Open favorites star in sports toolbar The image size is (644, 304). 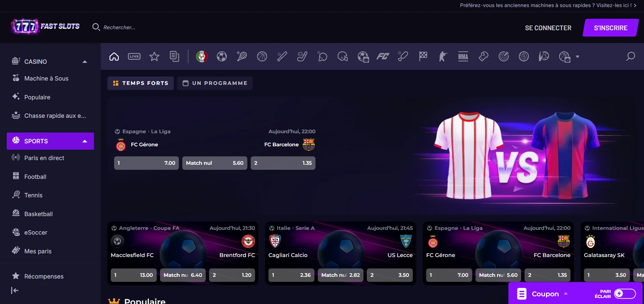click(154, 56)
